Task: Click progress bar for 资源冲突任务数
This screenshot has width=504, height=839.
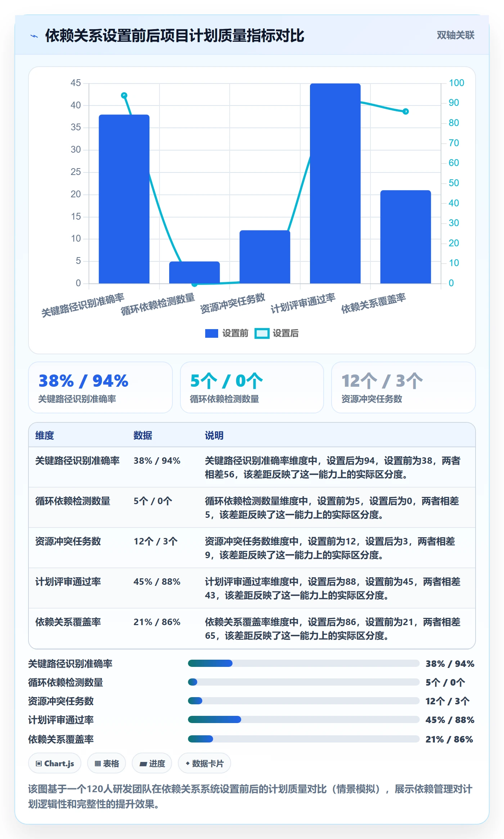Action: (x=304, y=701)
